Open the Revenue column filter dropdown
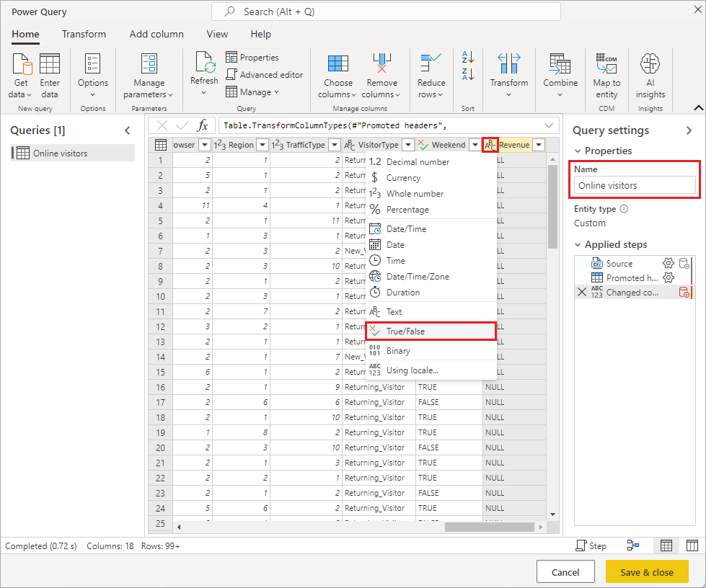 (539, 145)
